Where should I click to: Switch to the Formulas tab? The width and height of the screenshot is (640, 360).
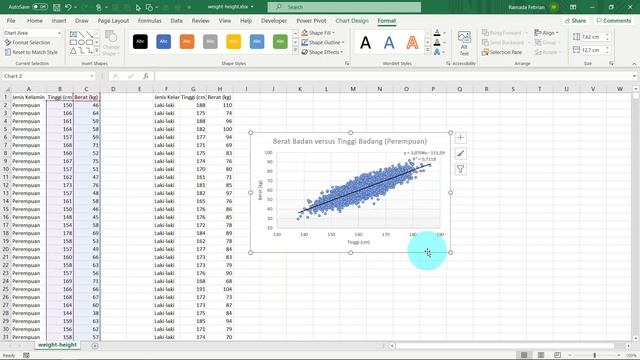[x=150, y=20]
